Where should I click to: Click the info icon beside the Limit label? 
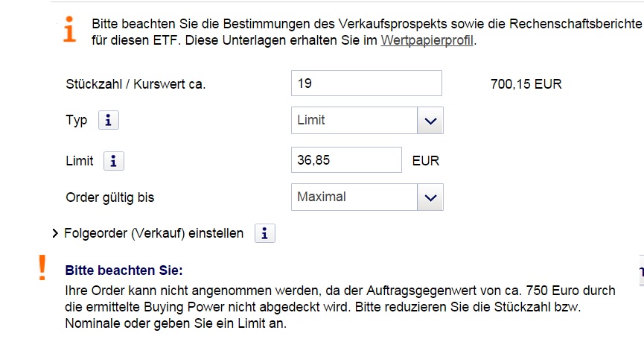(x=114, y=161)
